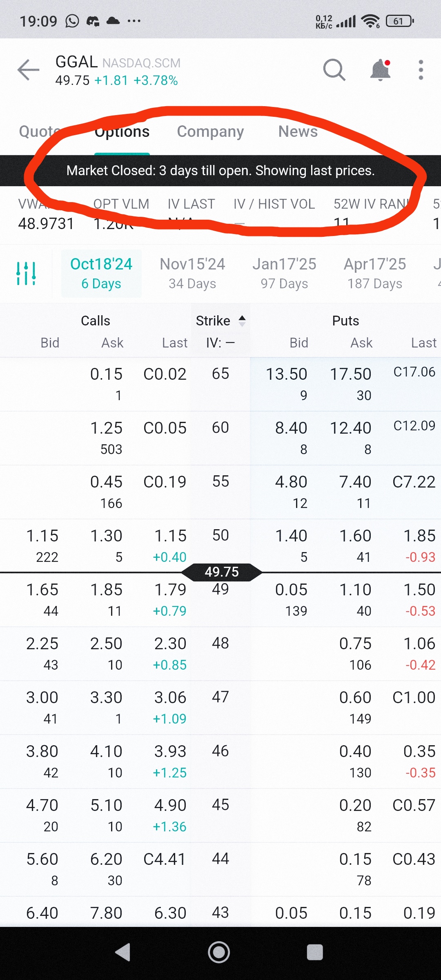This screenshot has height=980, width=441.
Task: Switch to the News tab
Action: (x=298, y=131)
